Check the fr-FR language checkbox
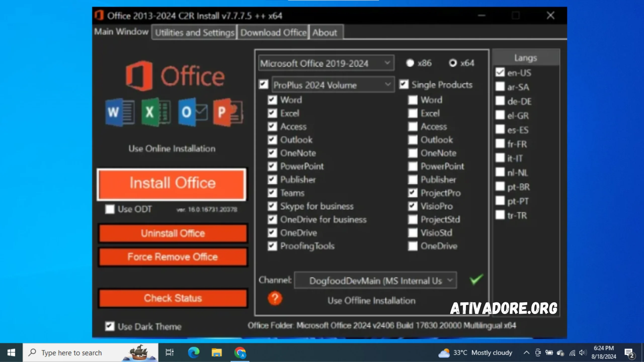Image resolution: width=644 pixels, height=362 pixels. pyautogui.click(x=500, y=144)
